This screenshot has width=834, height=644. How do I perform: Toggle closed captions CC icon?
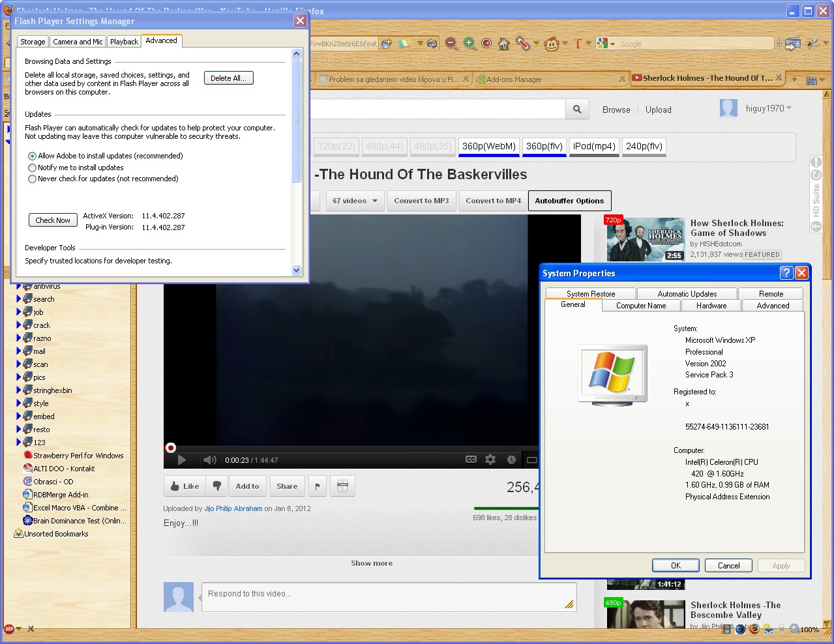tap(471, 460)
